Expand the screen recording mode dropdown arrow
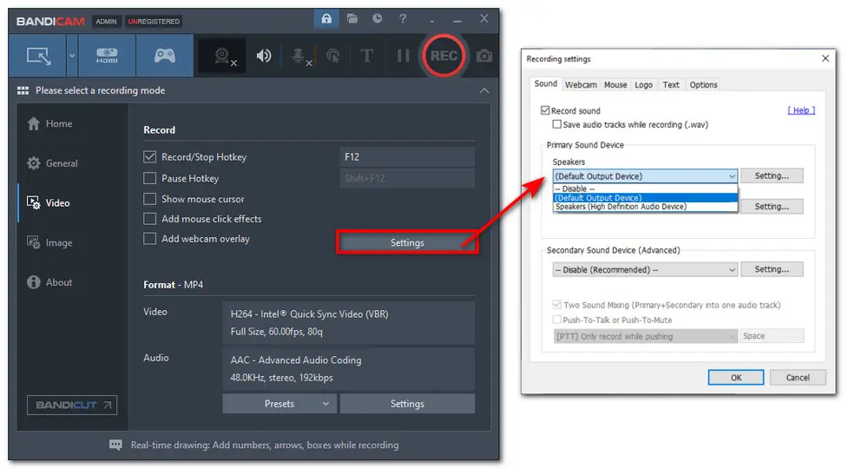 (71, 56)
